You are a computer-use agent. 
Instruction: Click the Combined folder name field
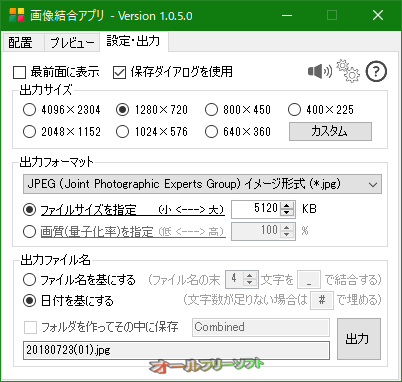click(261, 327)
